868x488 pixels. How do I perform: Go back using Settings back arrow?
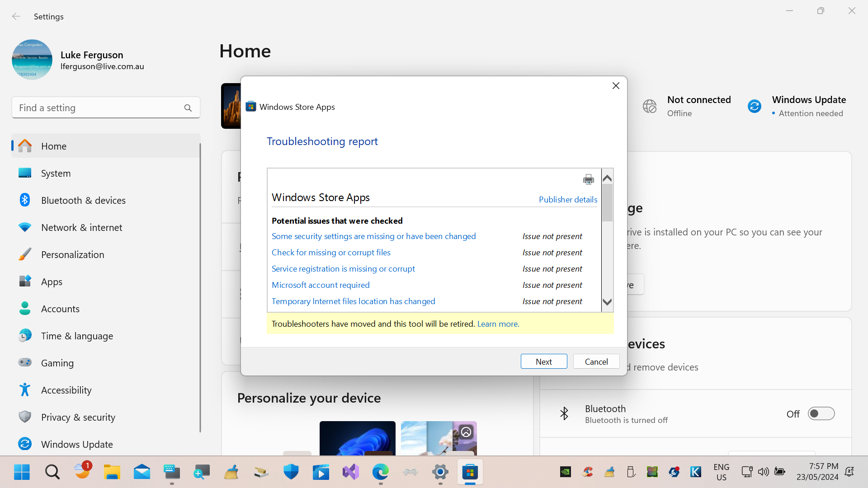point(16,16)
